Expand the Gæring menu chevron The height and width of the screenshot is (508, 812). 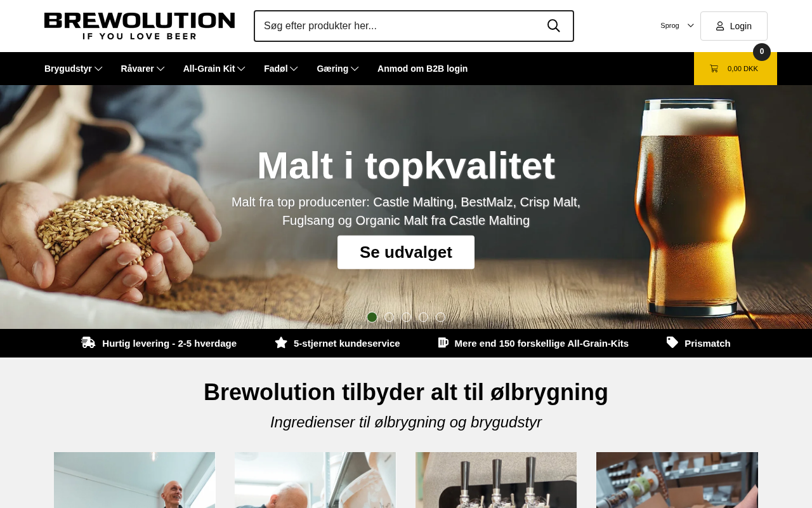355,69
